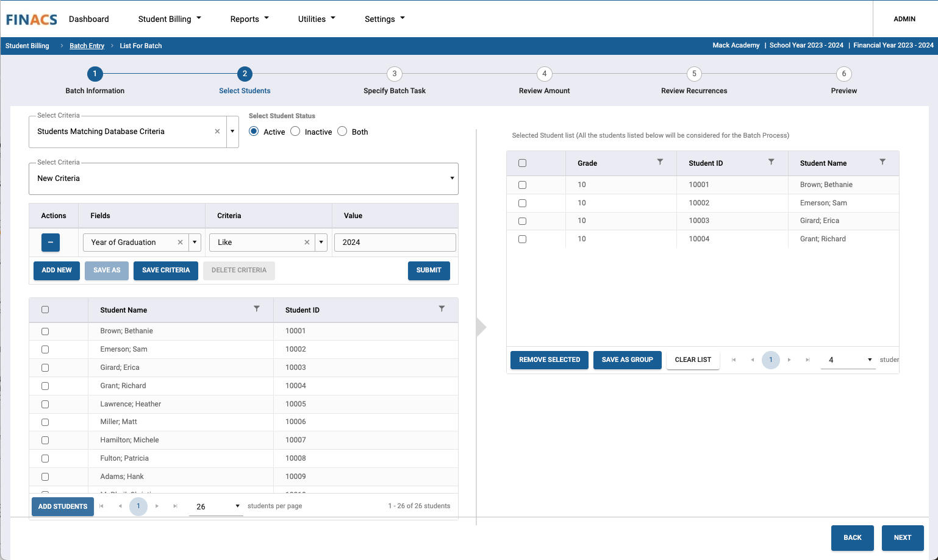Open Student Name filter in left student list
This screenshot has height=560, width=938.
point(257,309)
